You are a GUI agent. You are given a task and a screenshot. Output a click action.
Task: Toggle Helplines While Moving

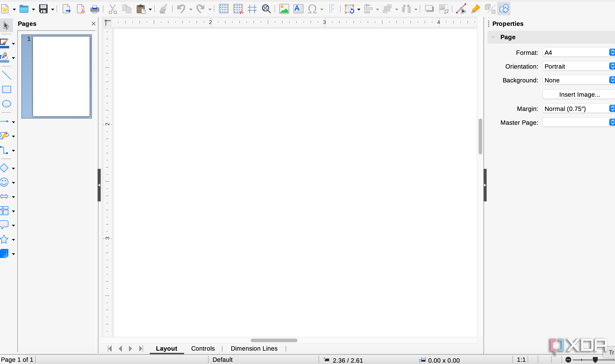point(252,9)
